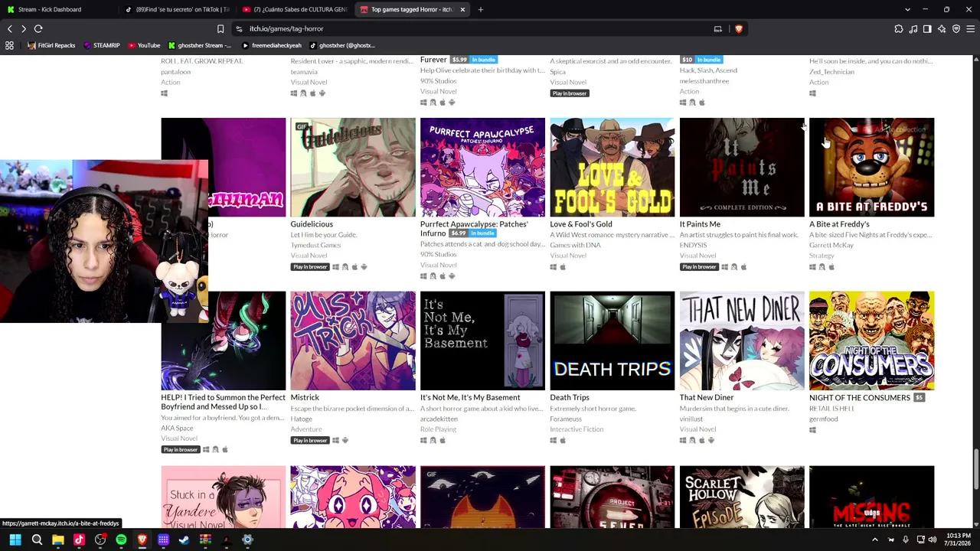Screen dimensions: 980x551
Task: Open Windows taskbar search
Action: click(x=37, y=540)
